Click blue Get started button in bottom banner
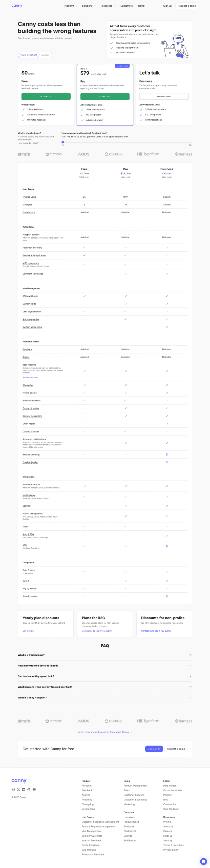Viewport: 210px width, 868px height. click(x=154, y=749)
